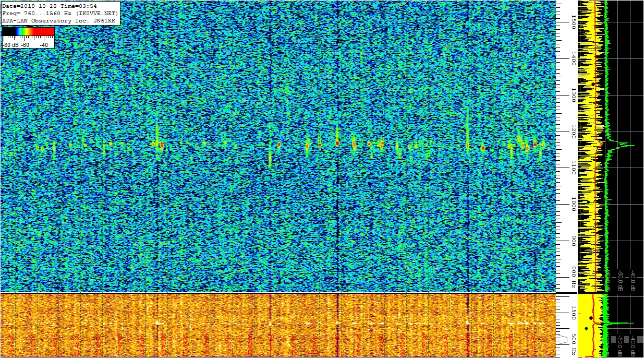Click the -50.0 dB label in the upper spectrum panel
The height and width of the screenshot is (358, 644).
pyautogui.click(x=621, y=281)
